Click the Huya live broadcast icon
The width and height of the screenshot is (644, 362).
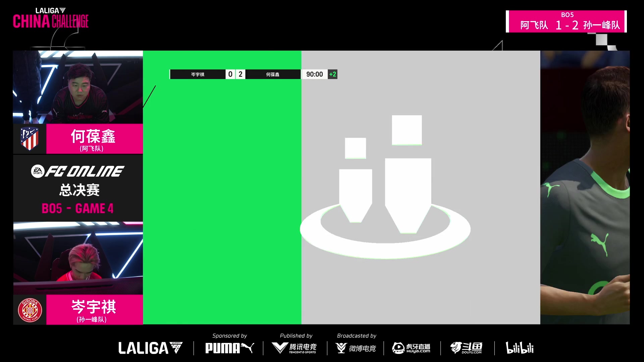tap(411, 347)
